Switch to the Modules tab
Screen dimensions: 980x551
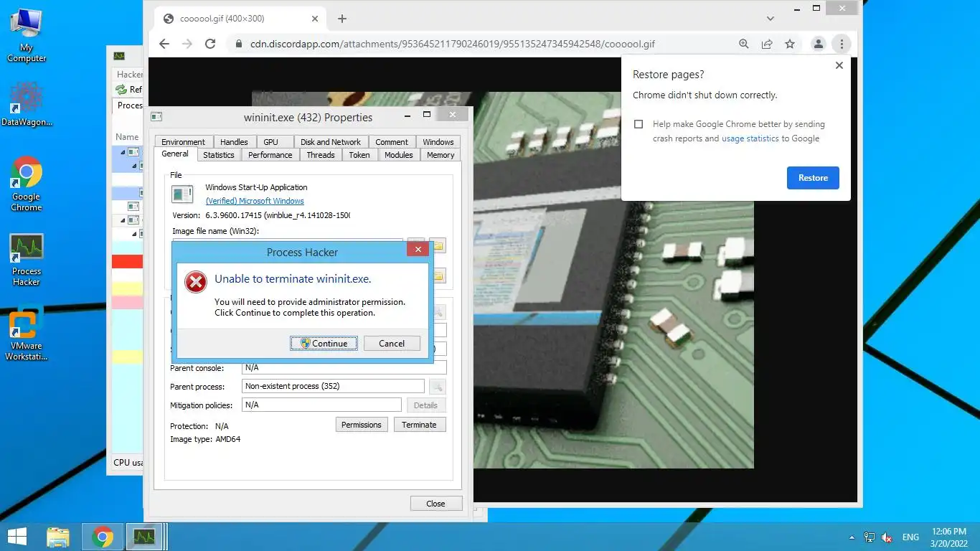[399, 155]
